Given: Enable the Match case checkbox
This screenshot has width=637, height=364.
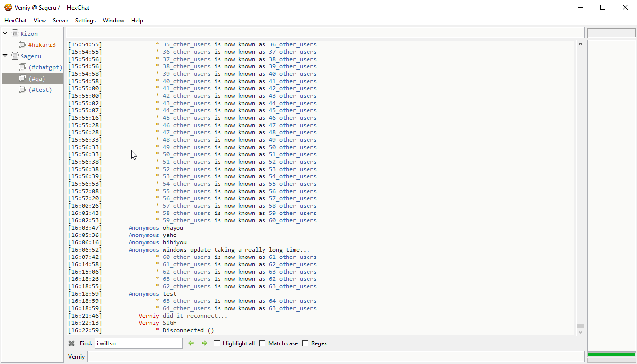Looking at the screenshot, I should tap(263, 343).
